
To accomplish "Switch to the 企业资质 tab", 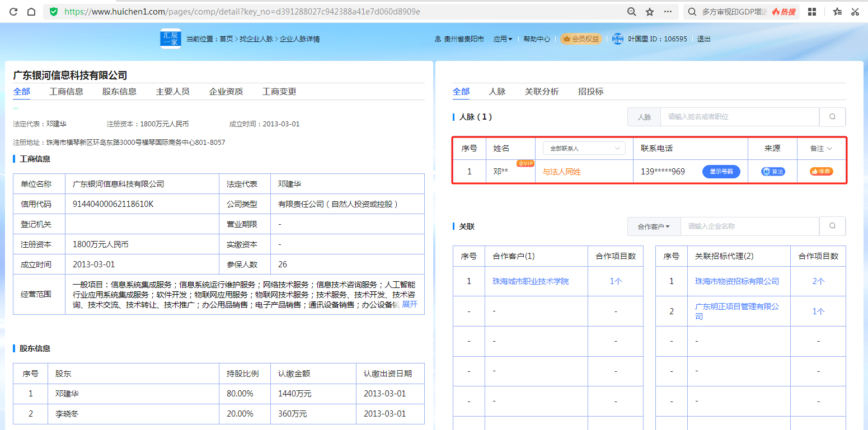I will (226, 92).
